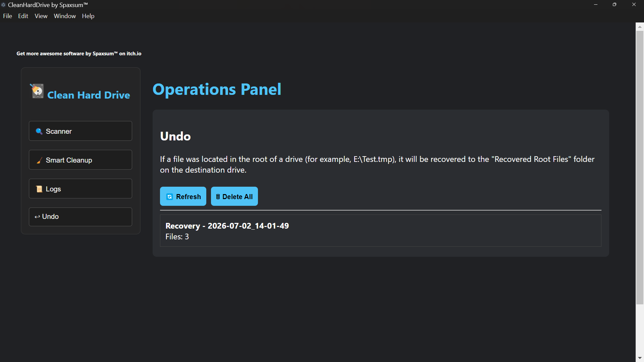Click the vertical scrollbar thumb

[x=640, y=168]
